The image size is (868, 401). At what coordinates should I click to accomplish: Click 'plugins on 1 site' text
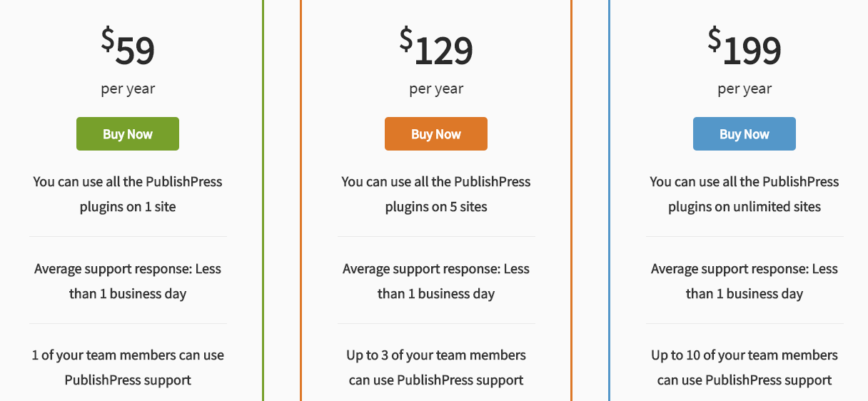(x=128, y=207)
